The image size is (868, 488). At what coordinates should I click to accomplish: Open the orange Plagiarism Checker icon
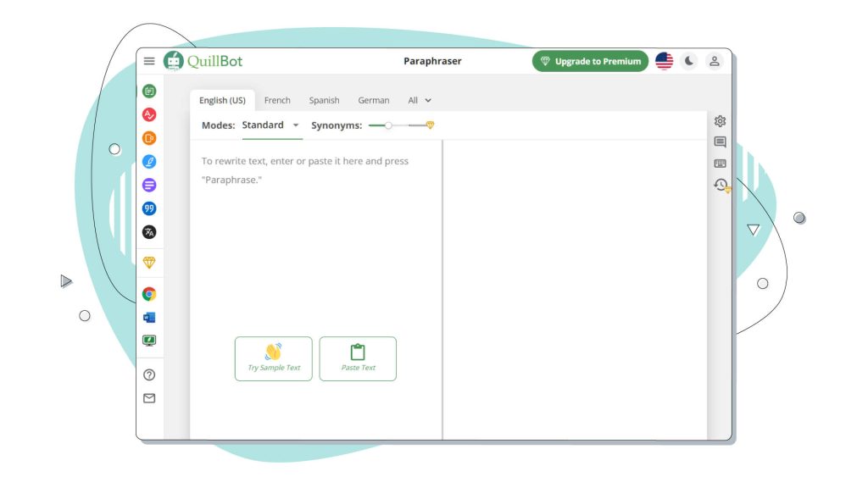coord(149,138)
